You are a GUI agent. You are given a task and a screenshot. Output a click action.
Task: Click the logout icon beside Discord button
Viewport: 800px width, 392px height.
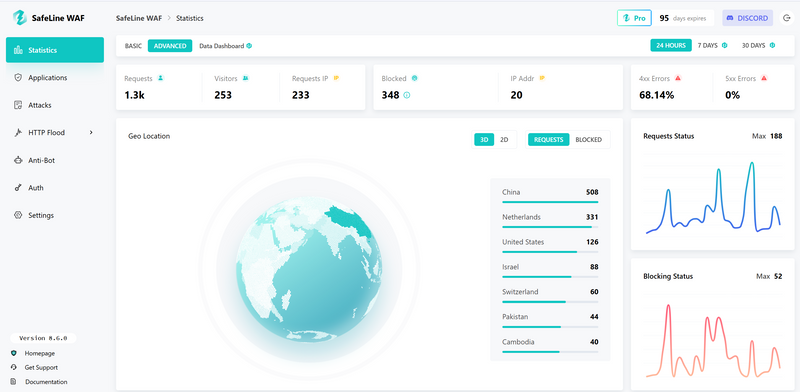(786, 18)
